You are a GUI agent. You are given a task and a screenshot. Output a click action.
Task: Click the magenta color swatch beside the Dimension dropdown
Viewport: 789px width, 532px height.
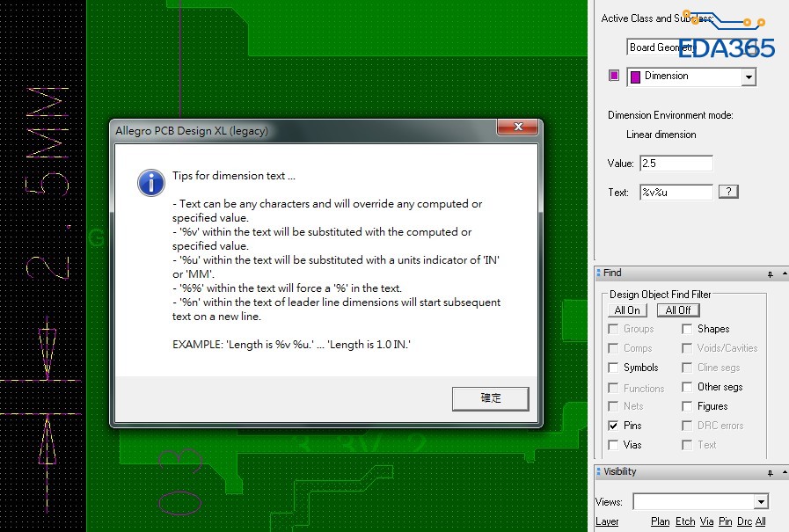[614, 76]
